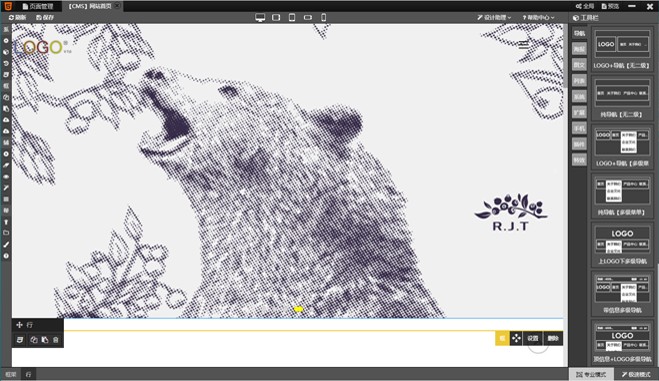Expand the 帮助中心 dropdown
The height and width of the screenshot is (381, 659).
[538, 18]
